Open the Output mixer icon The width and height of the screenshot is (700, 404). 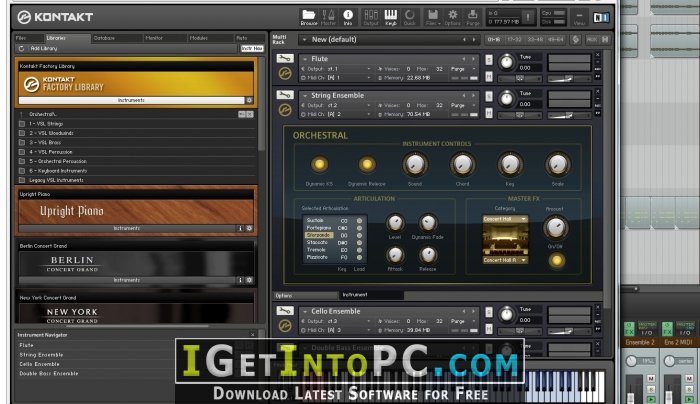point(371,15)
